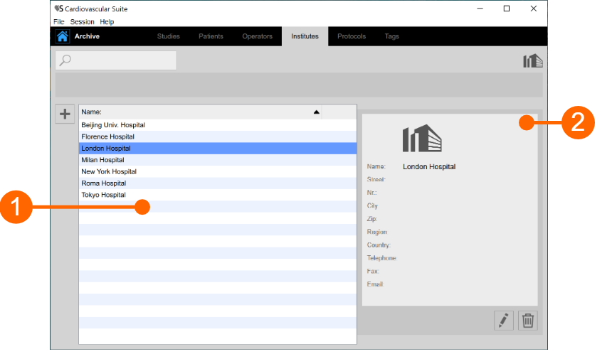This screenshot has height=364, width=612.
Task: Click the plus icon to add an institute
Action: pos(65,114)
